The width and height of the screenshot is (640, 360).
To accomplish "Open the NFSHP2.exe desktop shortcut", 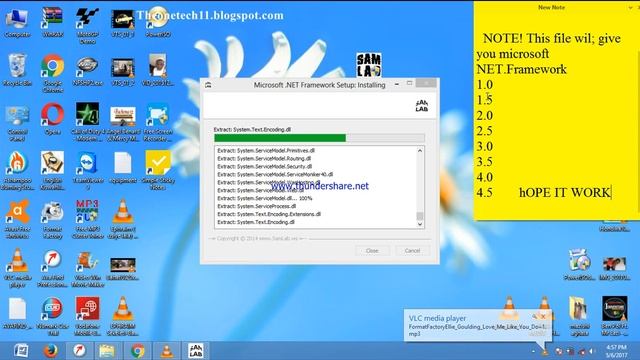I will pos(87,70).
